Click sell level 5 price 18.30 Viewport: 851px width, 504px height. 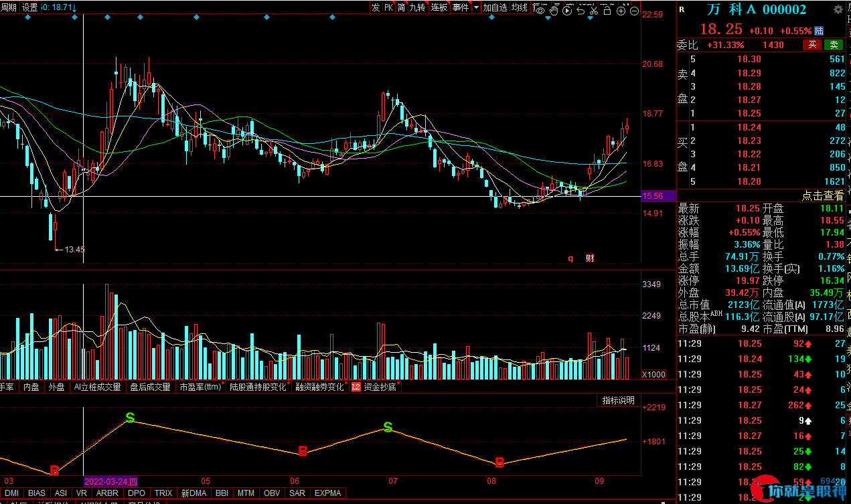749,59
